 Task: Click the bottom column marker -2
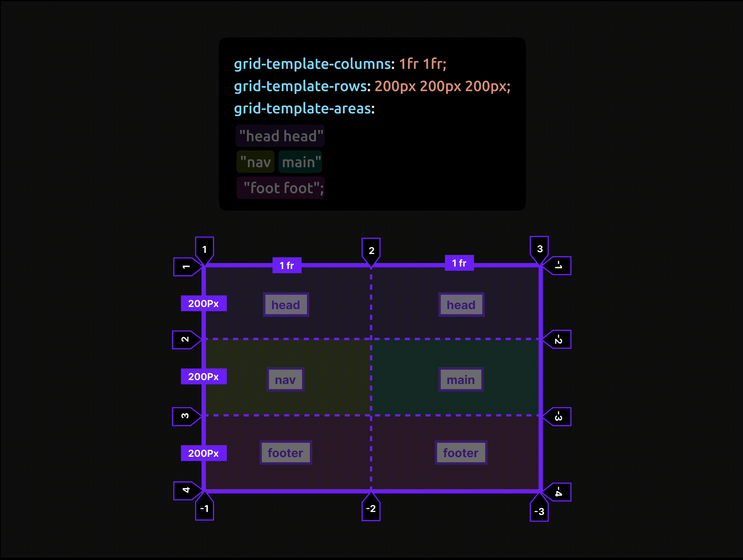(x=371, y=509)
